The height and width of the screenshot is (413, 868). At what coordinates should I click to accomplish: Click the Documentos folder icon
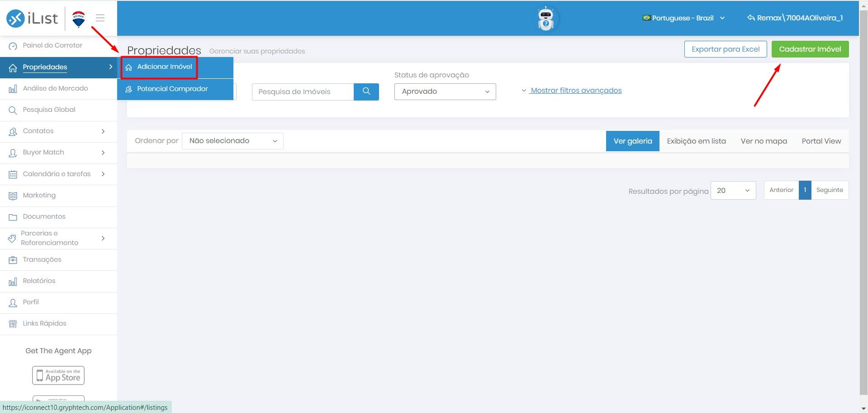click(x=13, y=217)
